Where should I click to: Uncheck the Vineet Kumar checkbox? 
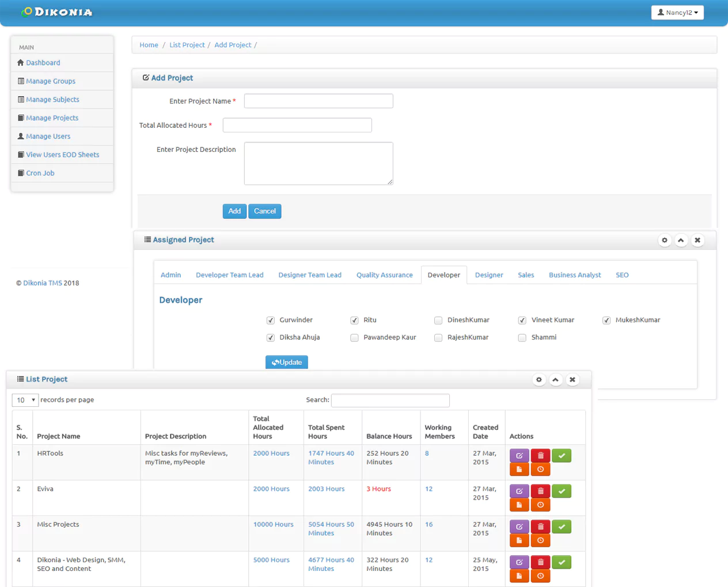pos(522,321)
